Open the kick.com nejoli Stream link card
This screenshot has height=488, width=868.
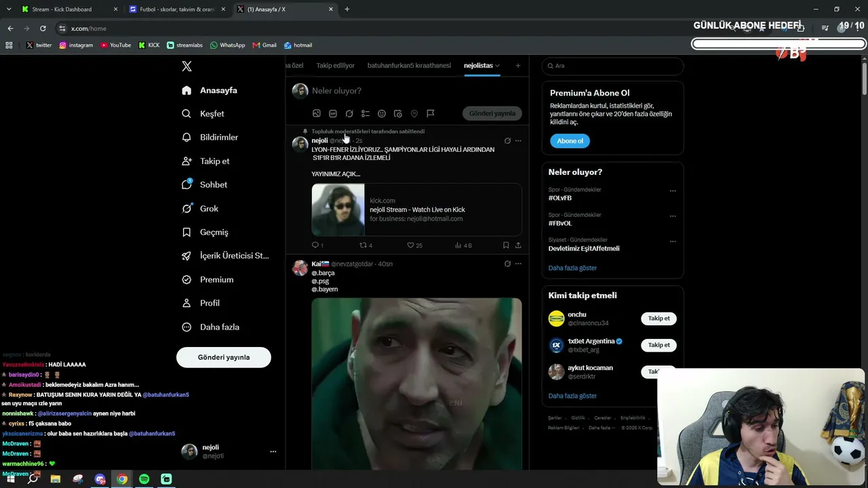(416, 209)
